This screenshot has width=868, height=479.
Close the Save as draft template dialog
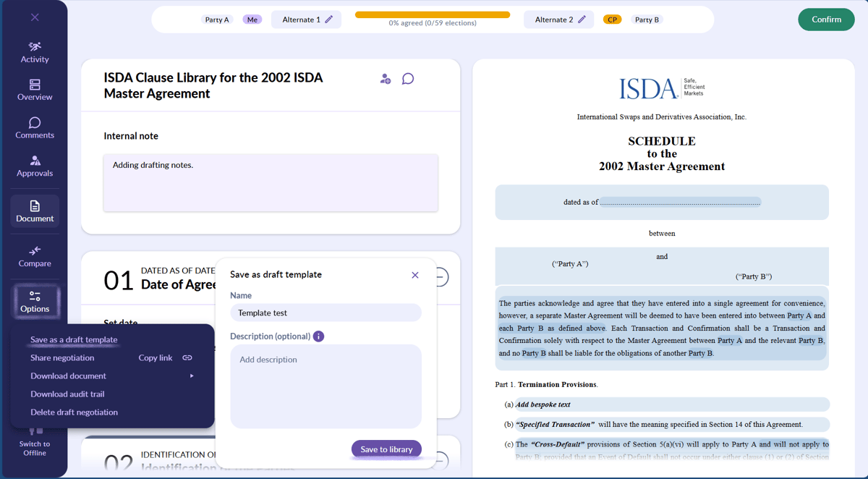(x=415, y=275)
